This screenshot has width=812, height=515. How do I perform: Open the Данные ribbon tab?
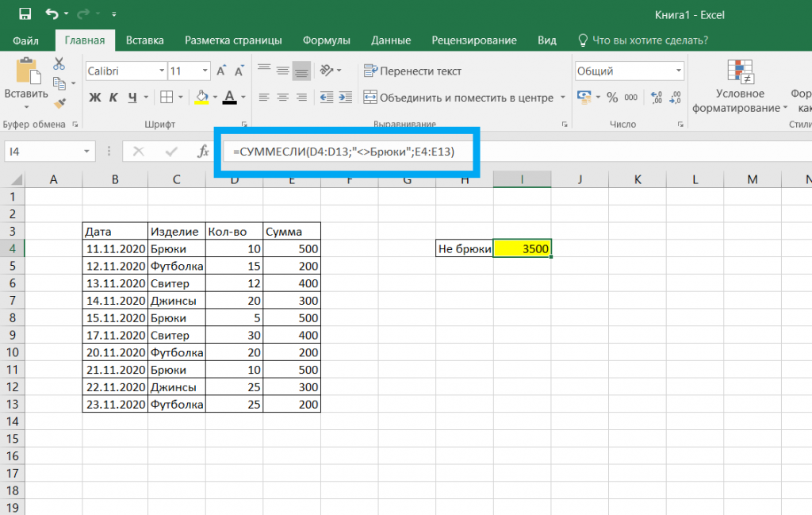tap(391, 40)
